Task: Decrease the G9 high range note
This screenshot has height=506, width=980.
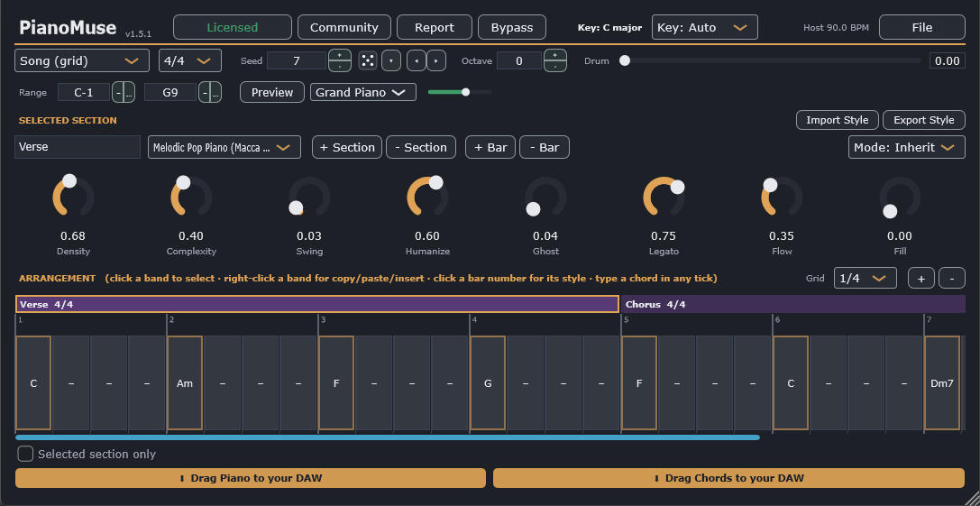Action: 205,93
